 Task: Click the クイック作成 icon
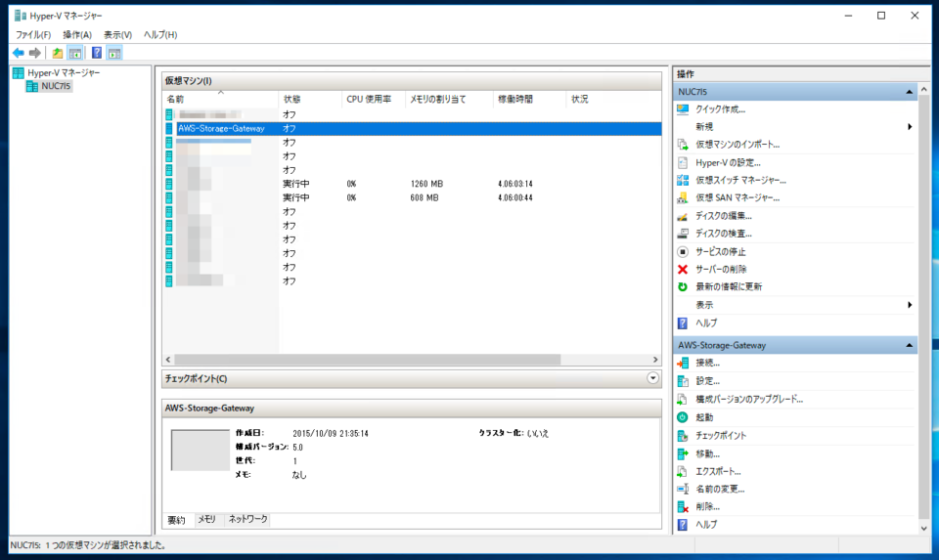tap(683, 109)
